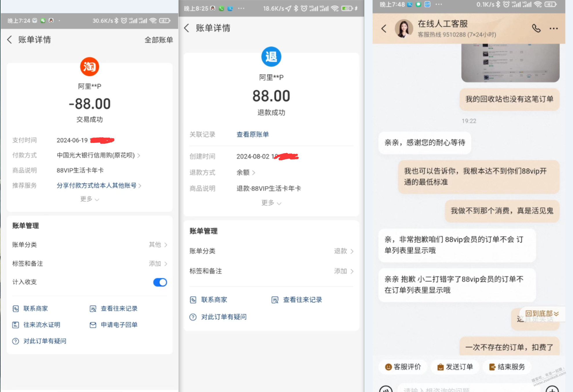Tap alarm icon in right status bar

pyautogui.click(x=506, y=4)
